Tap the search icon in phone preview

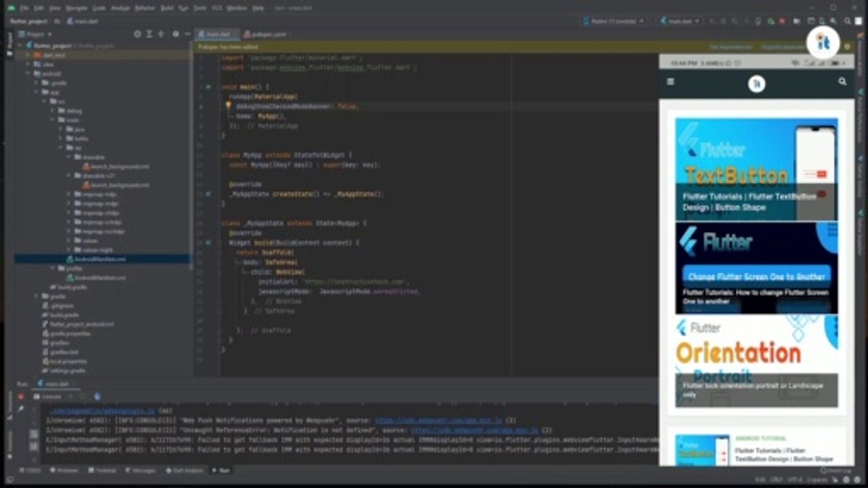tap(842, 81)
